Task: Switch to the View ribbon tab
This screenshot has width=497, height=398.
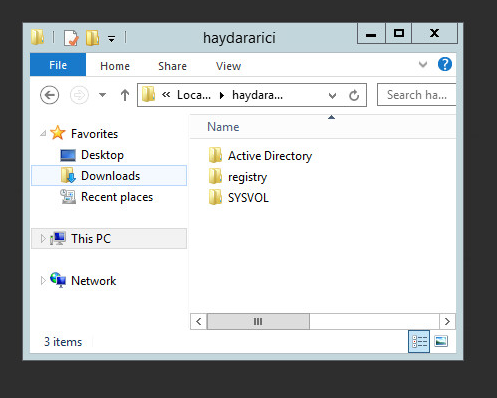Action: coord(228,66)
